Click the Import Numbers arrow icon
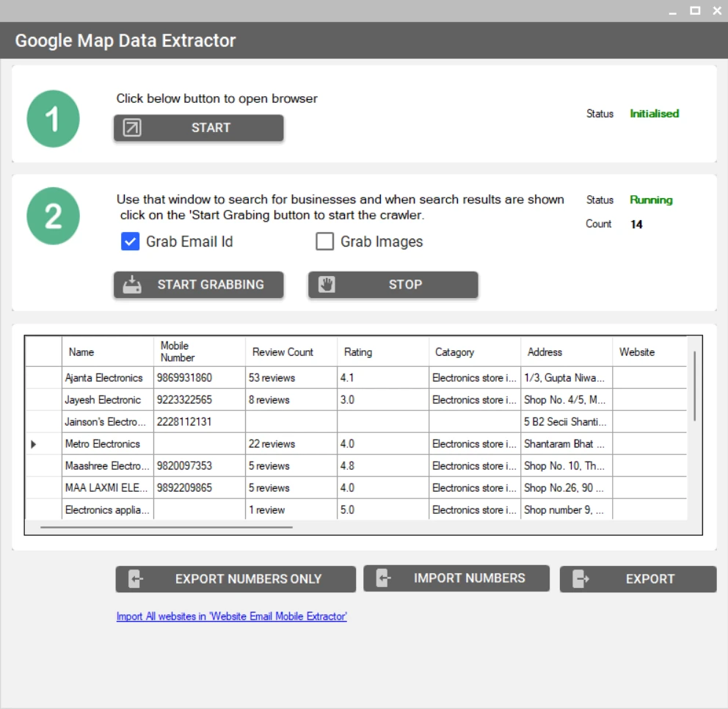 (x=382, y=578)
